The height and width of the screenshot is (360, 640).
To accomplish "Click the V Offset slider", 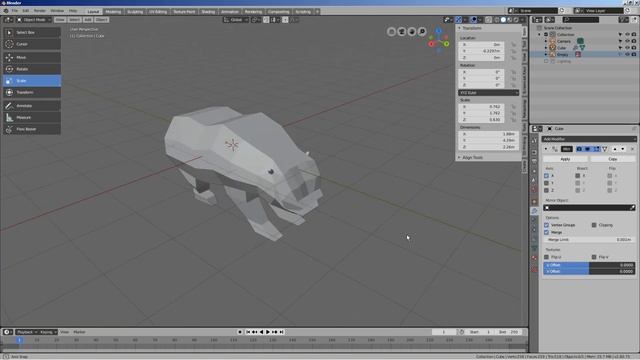I will coord(589,271).
